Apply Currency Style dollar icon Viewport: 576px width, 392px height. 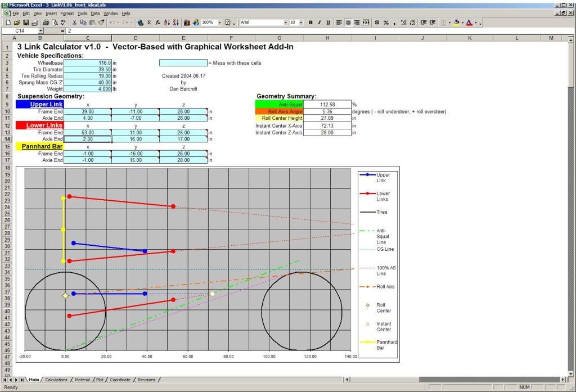(x=377, y=22)
